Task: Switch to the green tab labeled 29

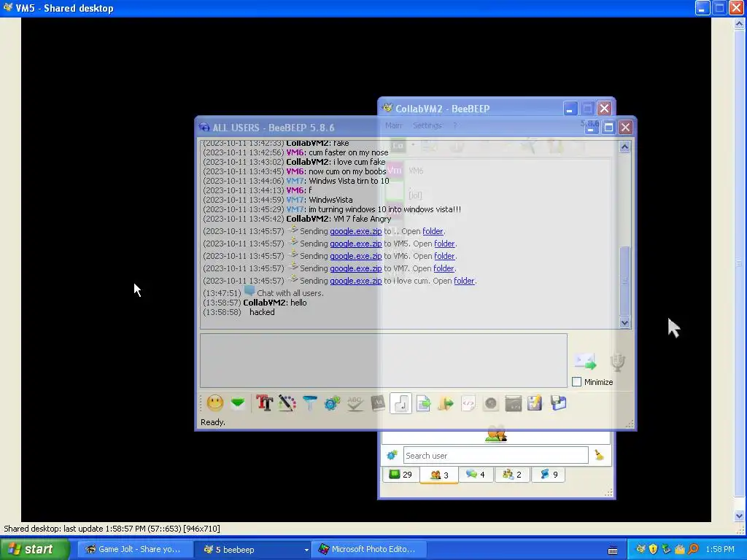Action: pyautogui.click(x=400, y=475)
